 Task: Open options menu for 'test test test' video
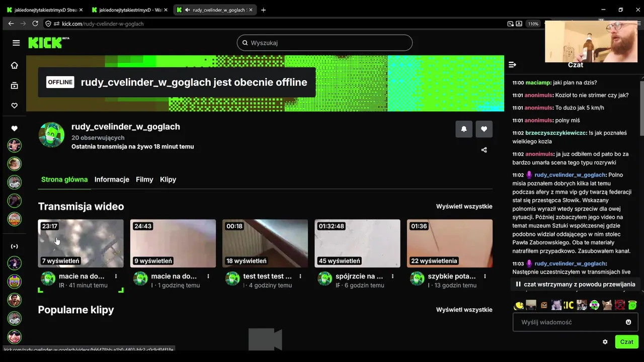[x=300, y=276]
